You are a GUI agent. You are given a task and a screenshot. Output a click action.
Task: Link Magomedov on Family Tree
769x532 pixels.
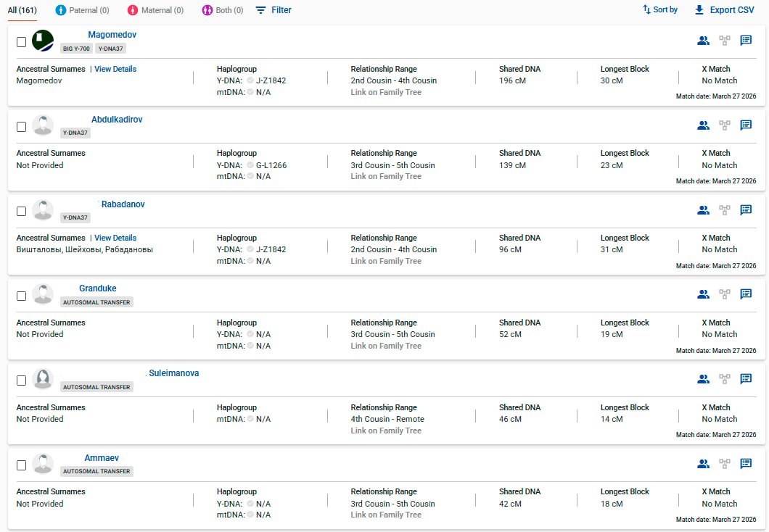point(386,92)
